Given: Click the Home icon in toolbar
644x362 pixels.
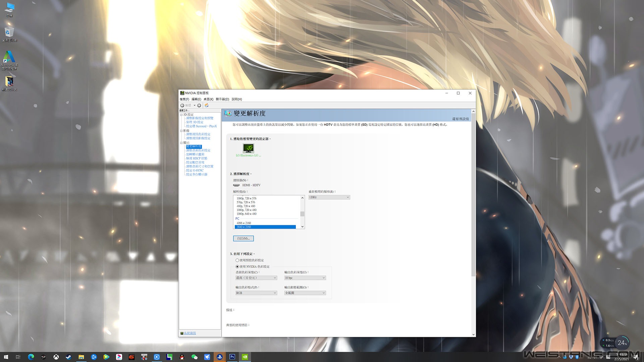Looking at the screenshot, I should click(x=207, y=105).
